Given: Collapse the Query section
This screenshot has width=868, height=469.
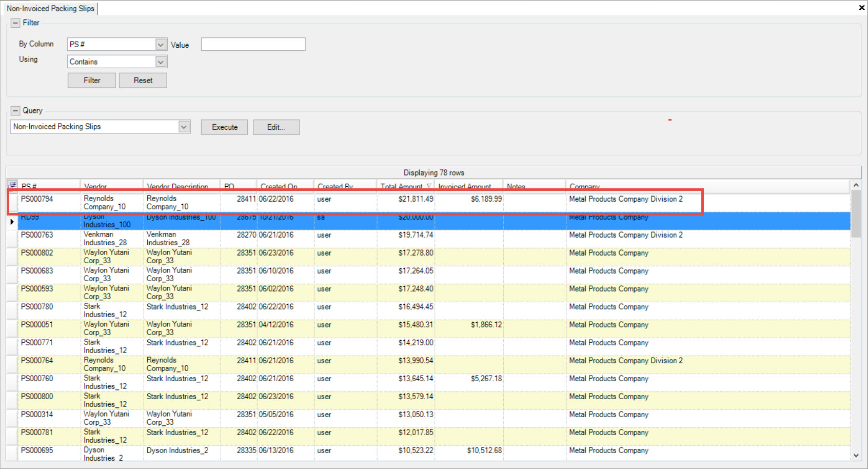Looking at the screenshot, I should coord(15,110).
